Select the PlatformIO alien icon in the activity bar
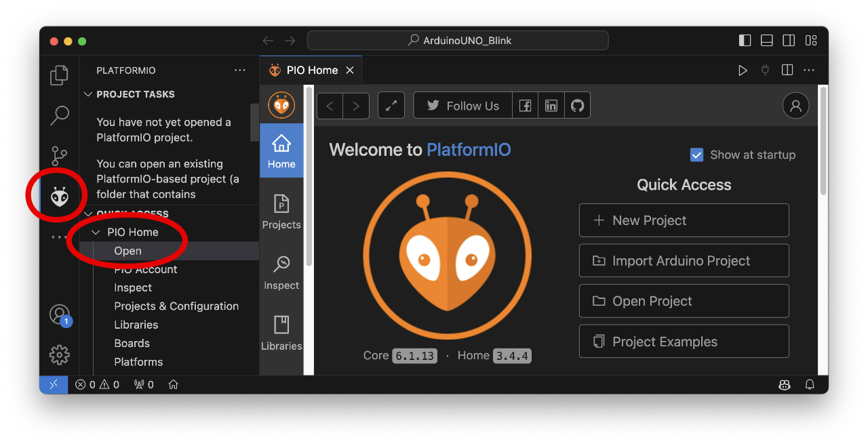Viewport: 868px width, 446px height. (59, 195)
